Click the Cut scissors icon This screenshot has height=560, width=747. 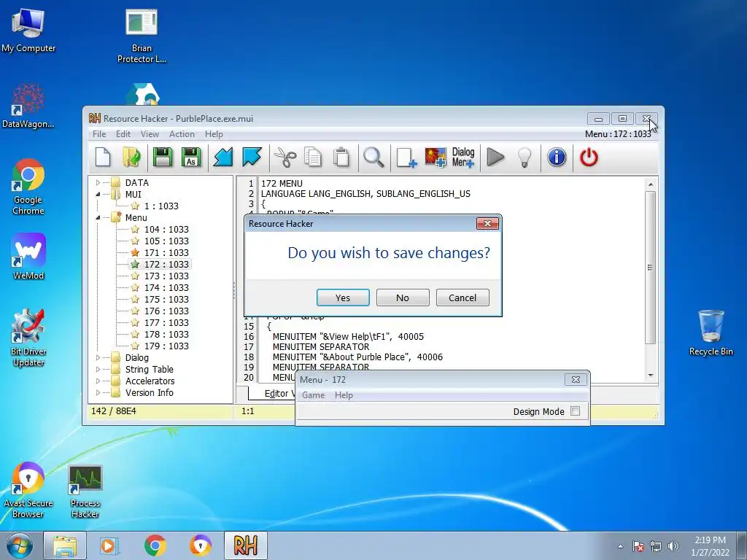coord(285,157)
